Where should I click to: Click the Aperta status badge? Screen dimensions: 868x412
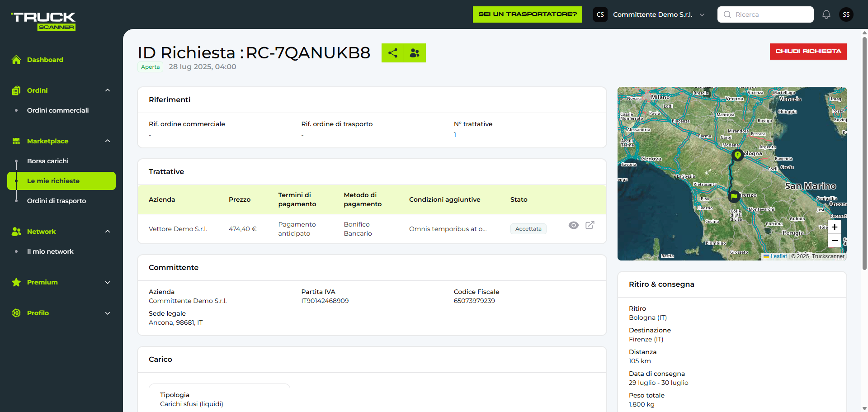pos(150,67)
